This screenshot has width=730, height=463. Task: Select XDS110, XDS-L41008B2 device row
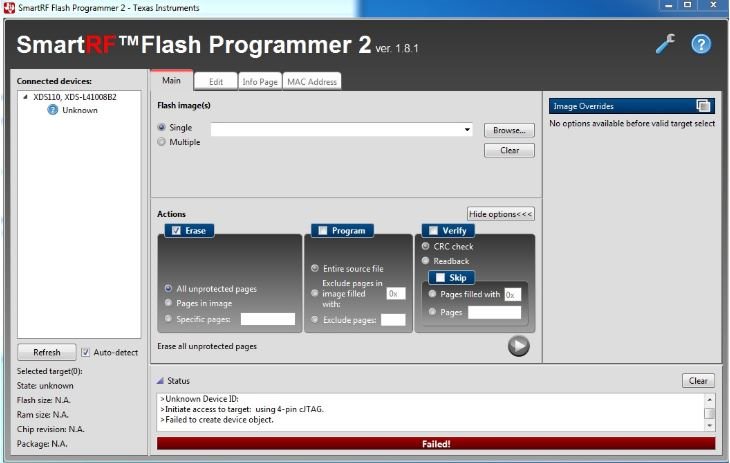coord(74,97)
